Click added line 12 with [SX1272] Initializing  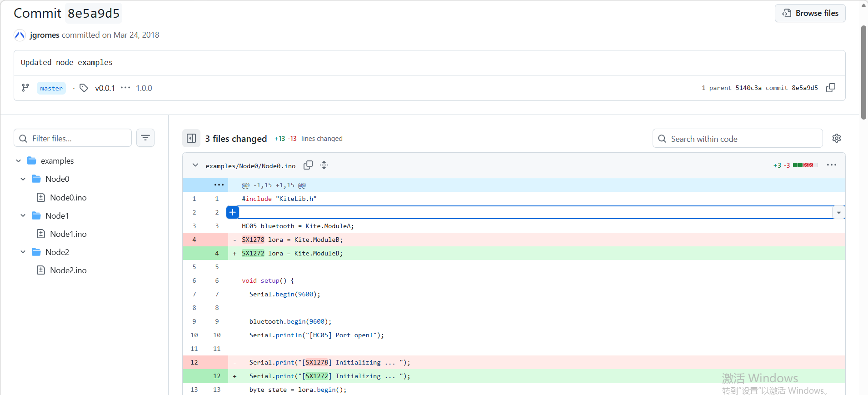[x=330, y=376]
